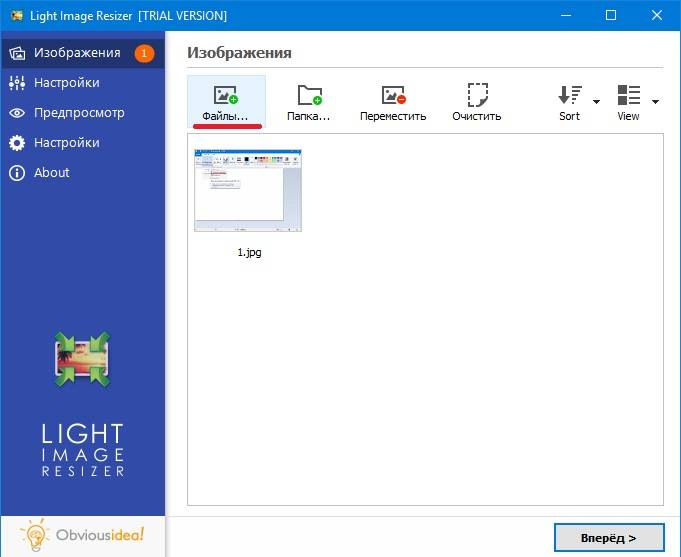The width and height of the screenshot is (681, 557).
Task: Open the Изображения sidebar tab
Action: pyautogui.click(x=76, y=53)
